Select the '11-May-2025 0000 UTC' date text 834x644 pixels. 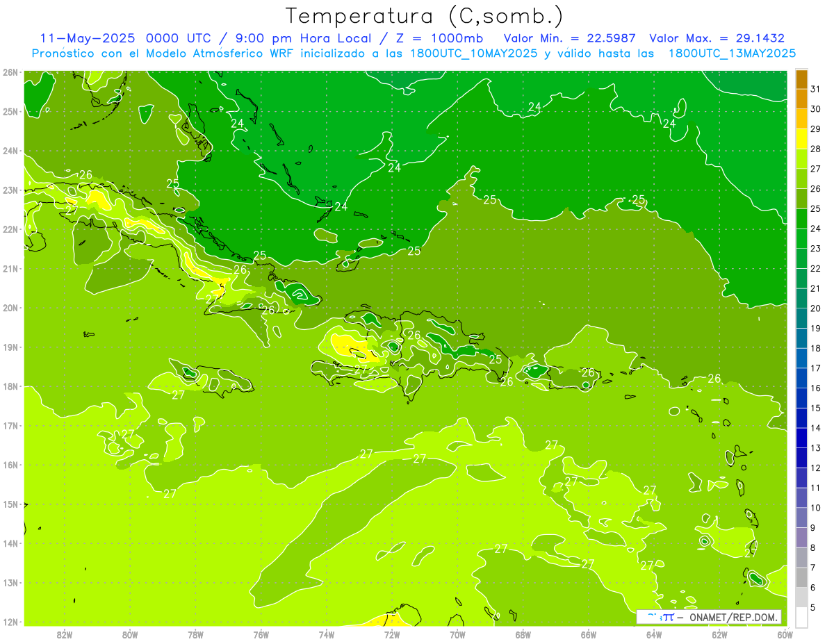tap(126, 38)
